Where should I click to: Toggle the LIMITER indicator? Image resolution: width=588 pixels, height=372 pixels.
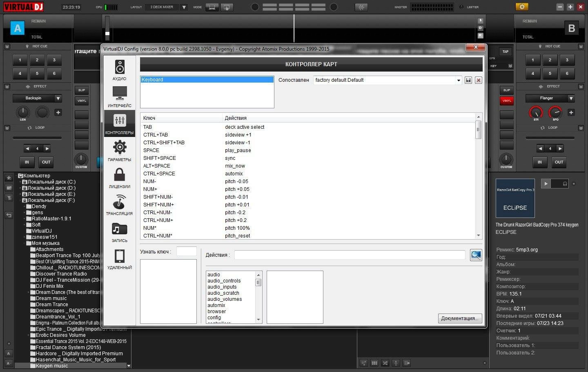461,7
